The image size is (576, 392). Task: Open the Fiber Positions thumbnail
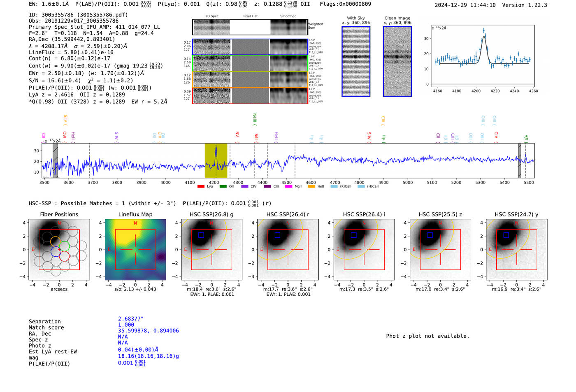click(59, 249)
